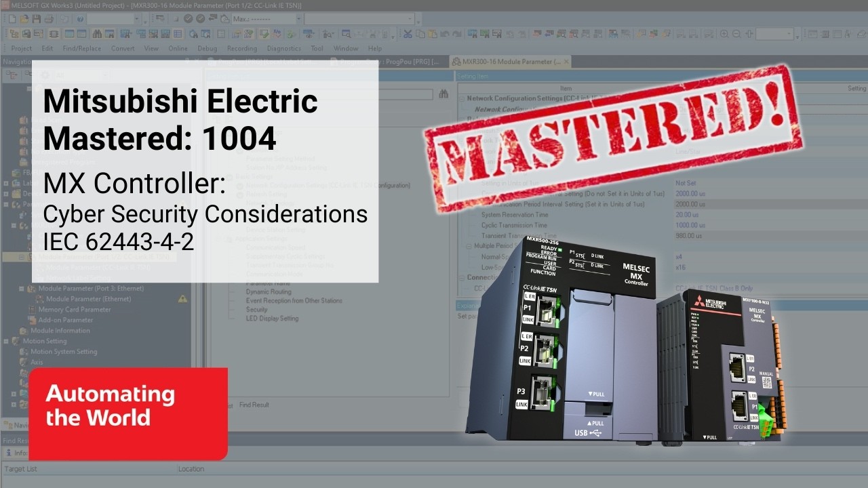Click the Motion Setting tree icon
Image resolution: width=868 pixels, height=488 pixels.
[16, 341]
